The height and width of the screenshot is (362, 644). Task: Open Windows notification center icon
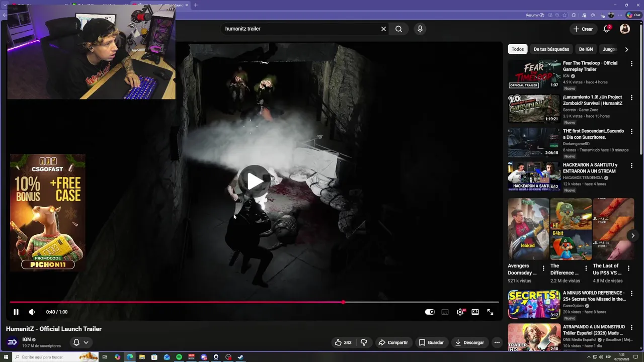pyautogui.click(x=635, y=357)
